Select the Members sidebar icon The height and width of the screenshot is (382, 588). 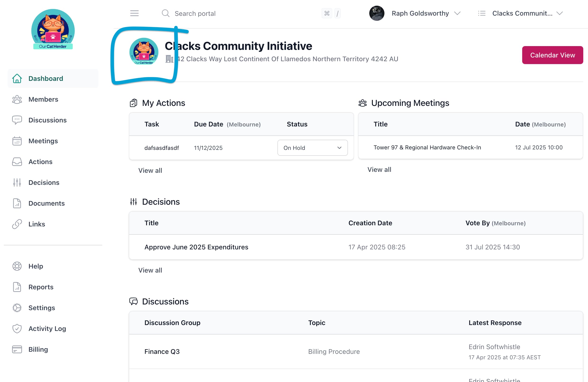(17, 100)
